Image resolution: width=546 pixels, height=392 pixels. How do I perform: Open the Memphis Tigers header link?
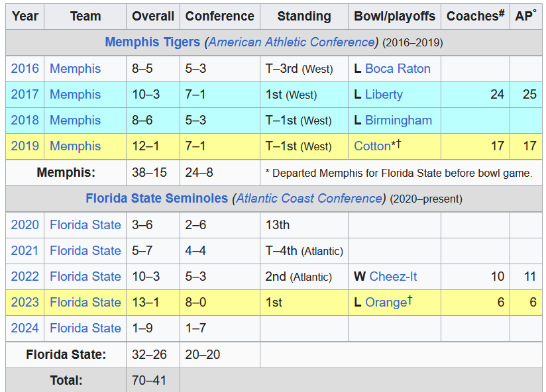pyautogui.click(x=152, y=42)
